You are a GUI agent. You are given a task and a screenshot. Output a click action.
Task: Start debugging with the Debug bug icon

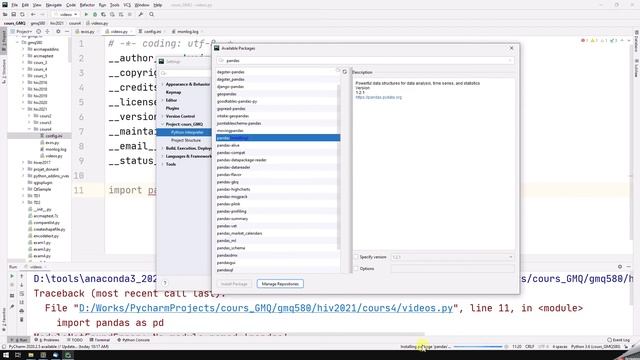tap(95, 14)
